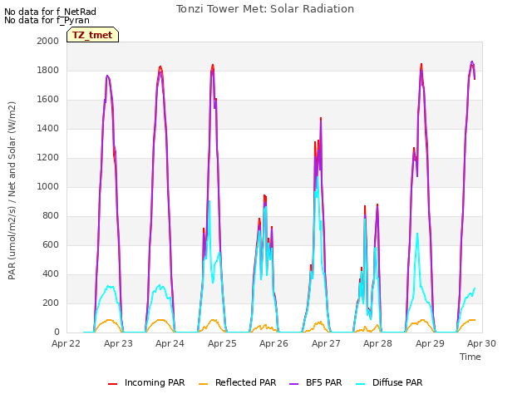The image size is (532, 399).
Task: Click the 'No data for f_NetRad' message
Action: [50, 12]
